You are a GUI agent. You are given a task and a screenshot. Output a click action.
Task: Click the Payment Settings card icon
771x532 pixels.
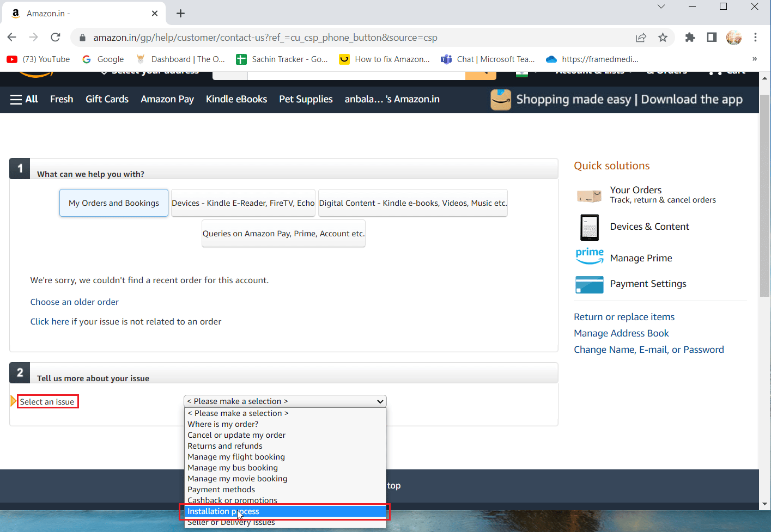(x=590, y=284)
